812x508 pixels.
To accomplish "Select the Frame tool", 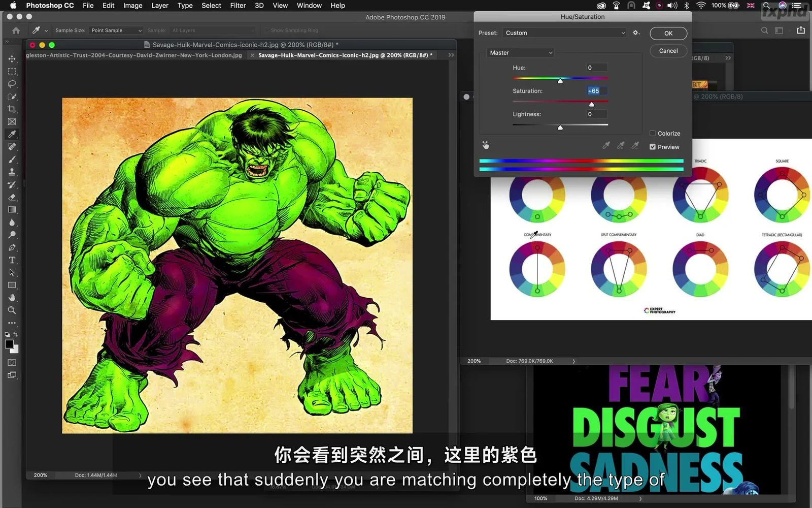I will [12, 121].
